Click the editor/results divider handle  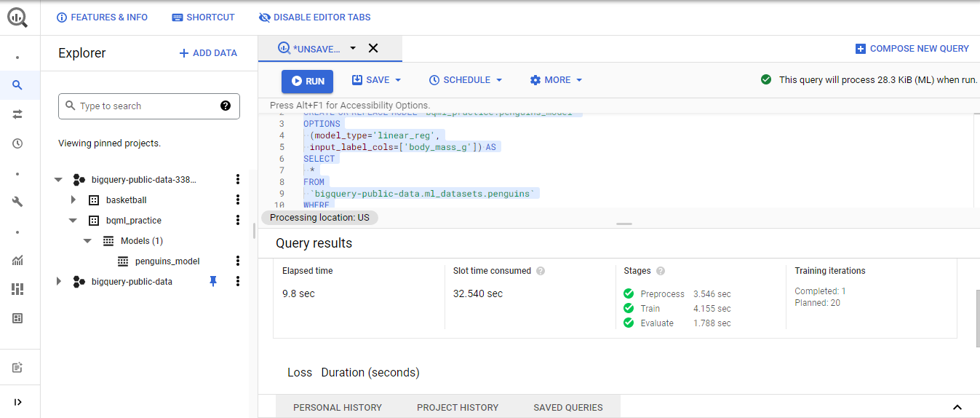coord(624,224)
